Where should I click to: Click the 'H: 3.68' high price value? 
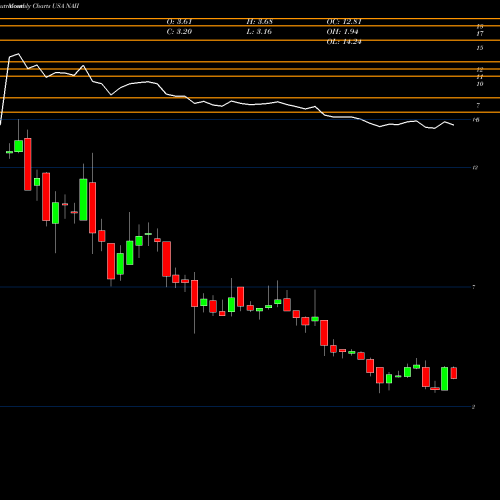point(259,22)
